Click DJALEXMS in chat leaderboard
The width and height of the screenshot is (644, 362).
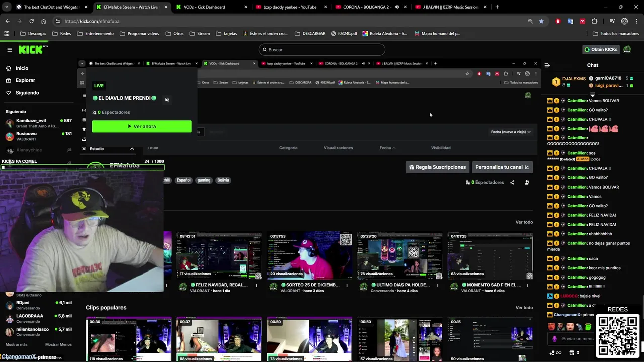pos(574,79)
